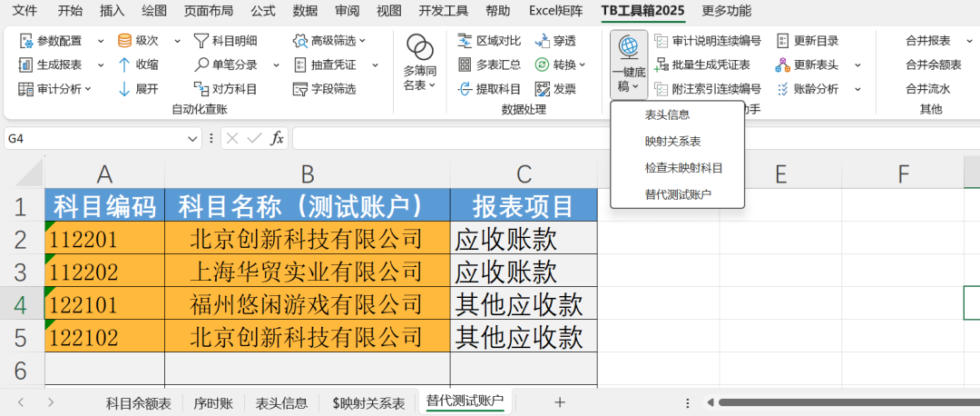Click 审计说明连续编号 tool
Viewport: 980px width, 416px height.
point(708,41)
